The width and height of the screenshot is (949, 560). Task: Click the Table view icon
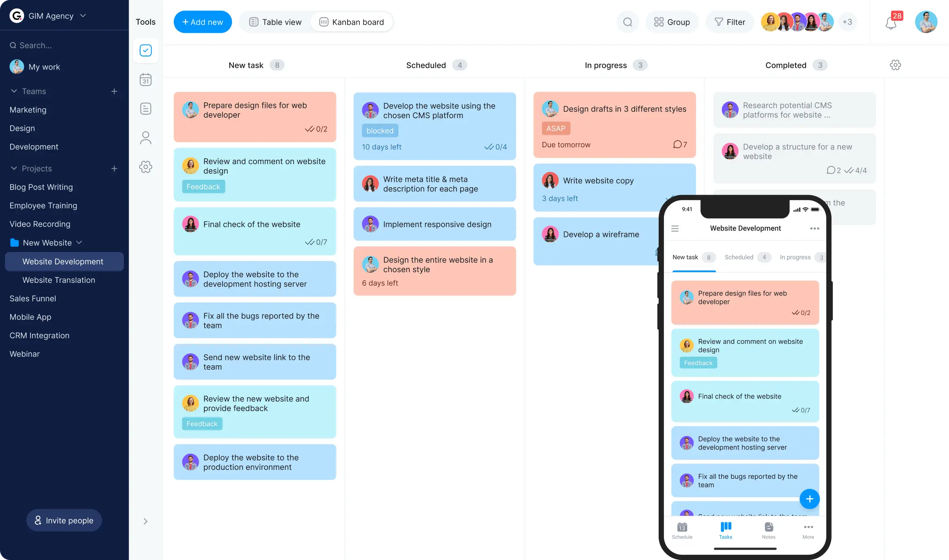click(253, 22)
